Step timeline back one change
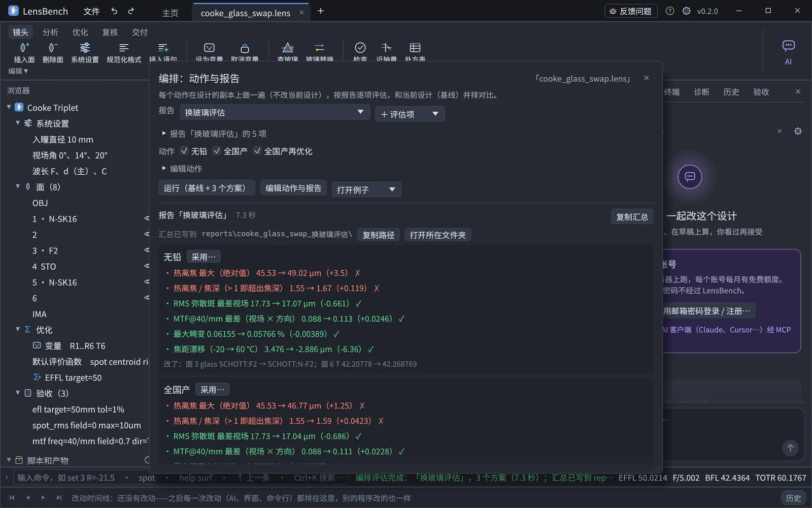812x508 pixels. pos(28,498)
